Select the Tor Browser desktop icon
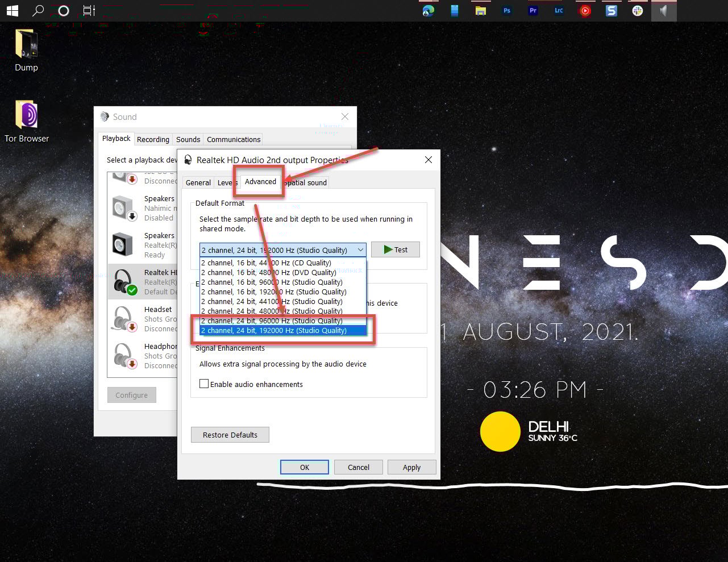Screen dimensions: 728x562 point(27,121)
